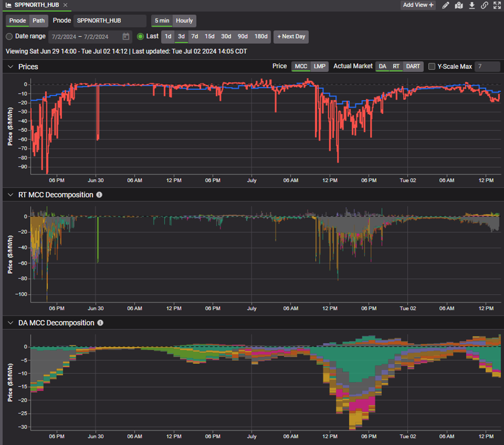Copy link with the chain icon
Screen dimensions: 504x445
point(484,5)
